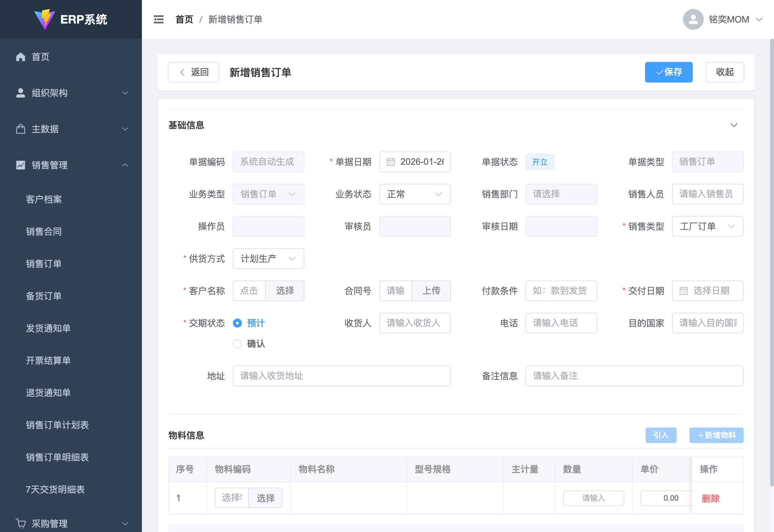Click the 地址 input field

[341, 376]
